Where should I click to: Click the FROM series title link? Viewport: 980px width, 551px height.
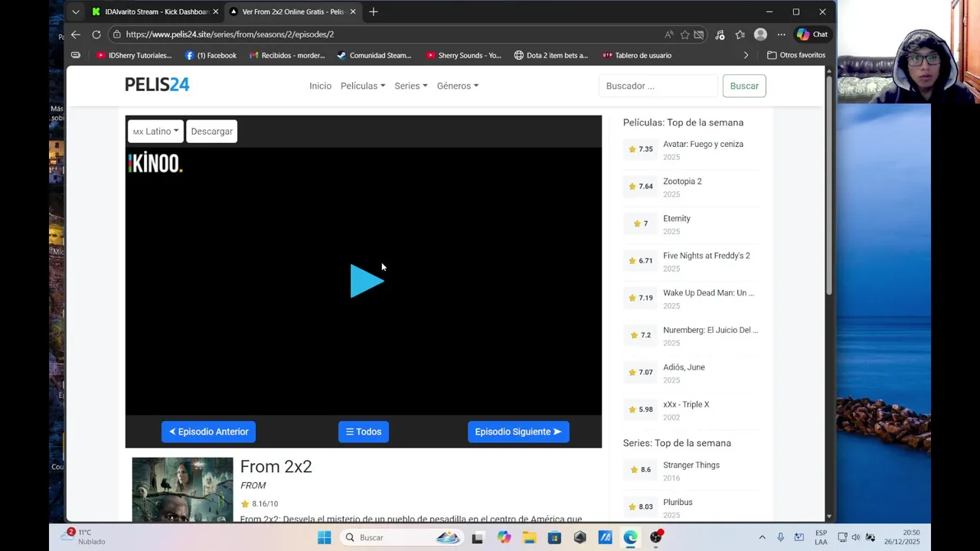click(253, 485)
